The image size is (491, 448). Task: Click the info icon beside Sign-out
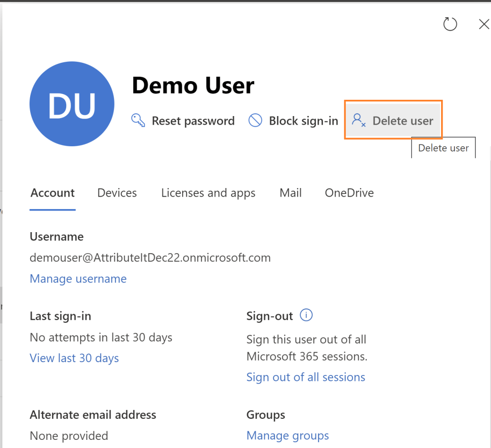click(x=306, y=315)
